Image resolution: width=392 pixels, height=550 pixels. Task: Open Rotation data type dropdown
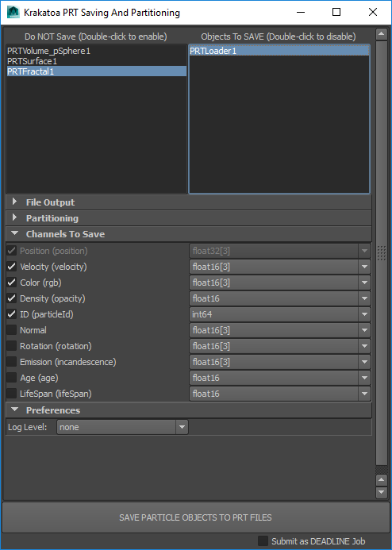[x=280, y=346]
